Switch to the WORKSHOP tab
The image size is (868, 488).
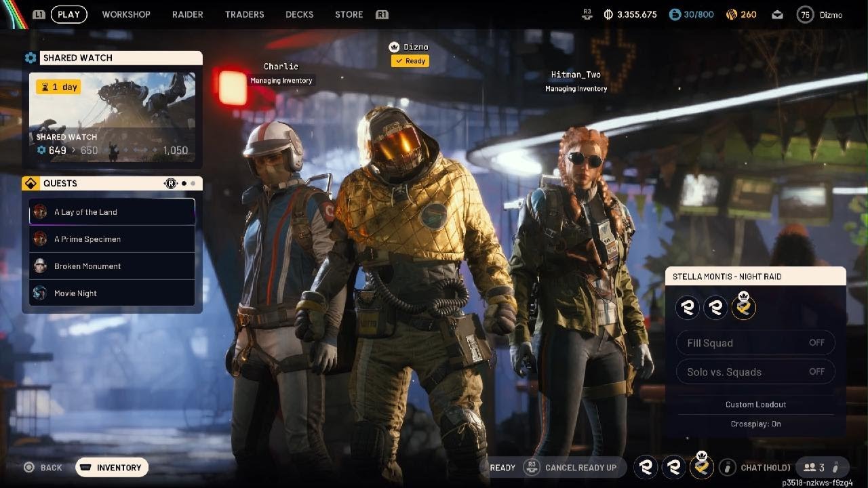126,14
